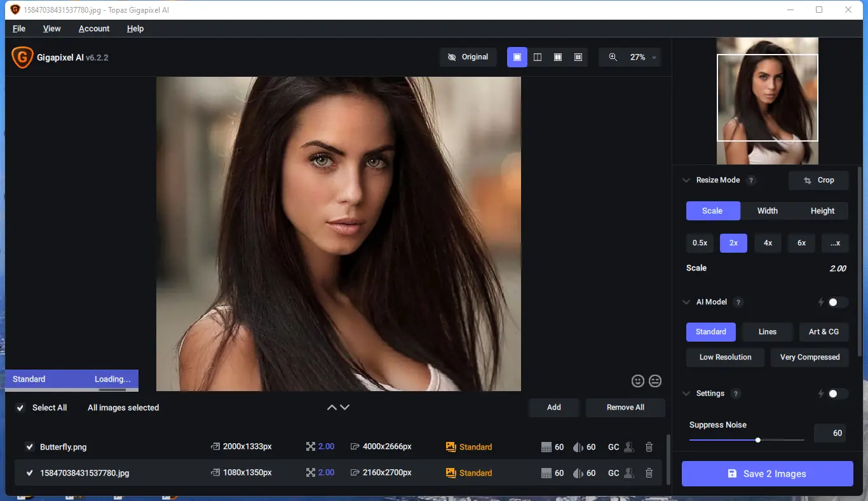Viewport: 868px width, 501px height.
Task: Switch to single view layout icon
Action: [x=517, y=57]
